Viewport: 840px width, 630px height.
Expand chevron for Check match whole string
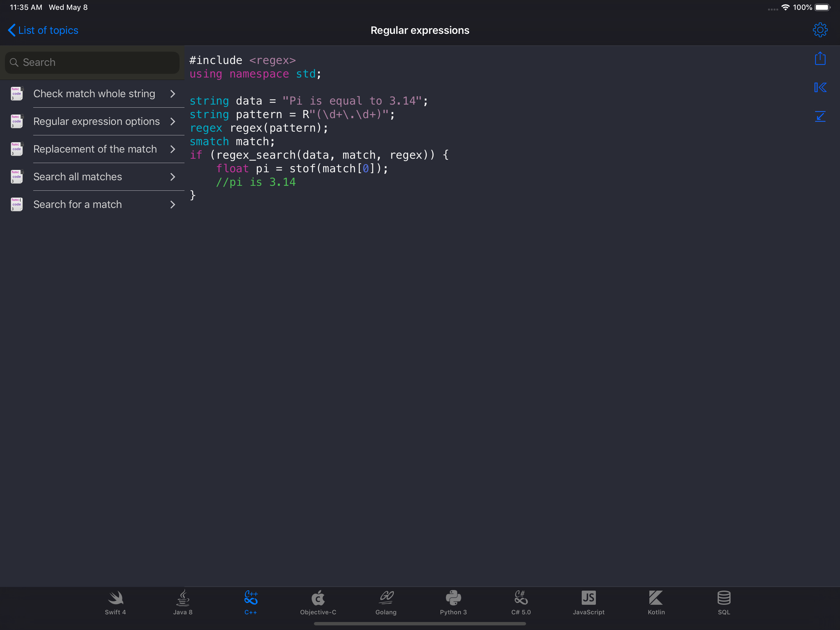(x=173, y=94)
